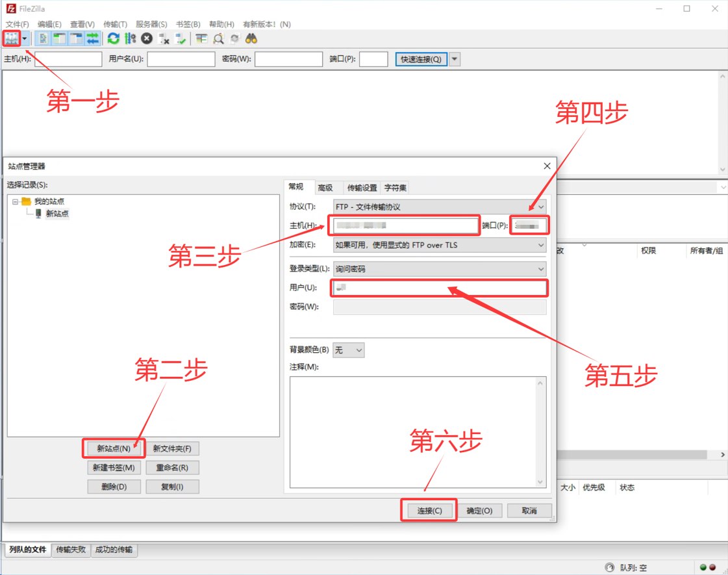The width and height of the screenshot is (728, 575).
Task: Click the Site Manager 主机(H) host field
Action: [405, 225]
